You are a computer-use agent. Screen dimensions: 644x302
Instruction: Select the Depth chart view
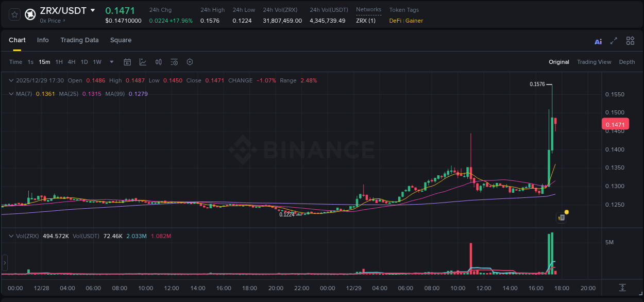click(x=626, y=62)
